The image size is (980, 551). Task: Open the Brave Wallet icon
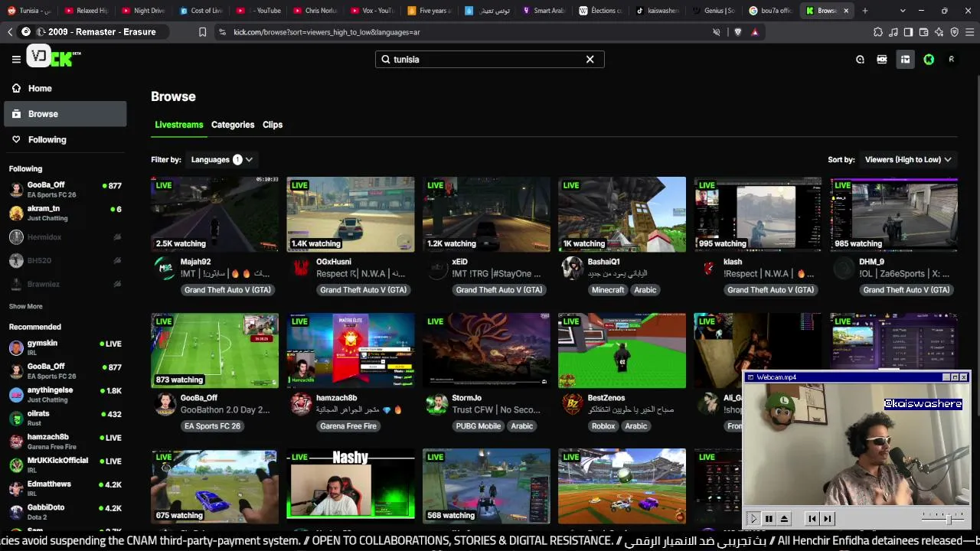coord(923,32)
